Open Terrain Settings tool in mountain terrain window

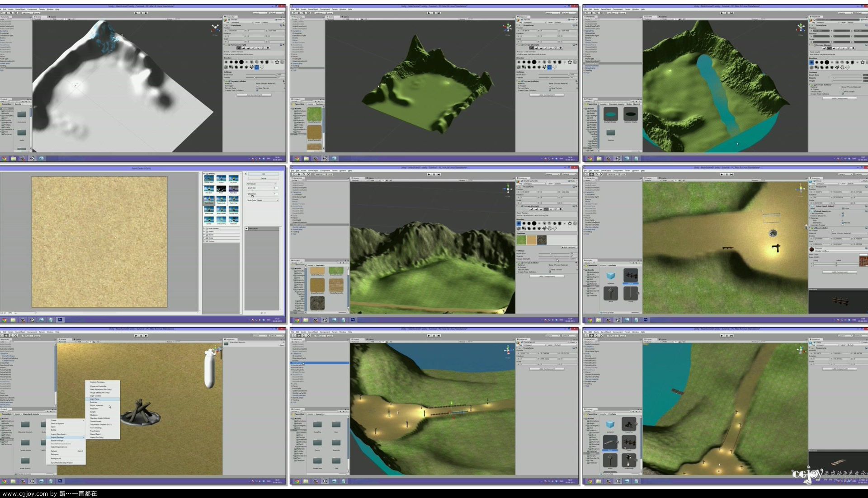click(561, 209)
